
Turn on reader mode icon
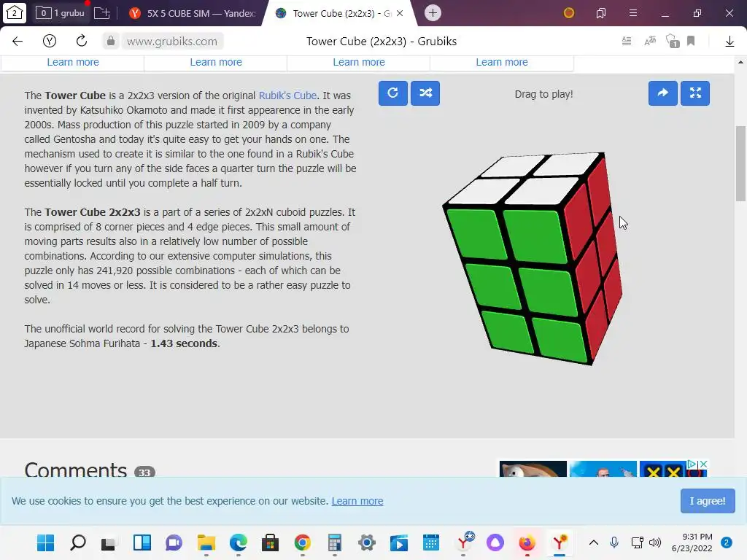(627, 42)
